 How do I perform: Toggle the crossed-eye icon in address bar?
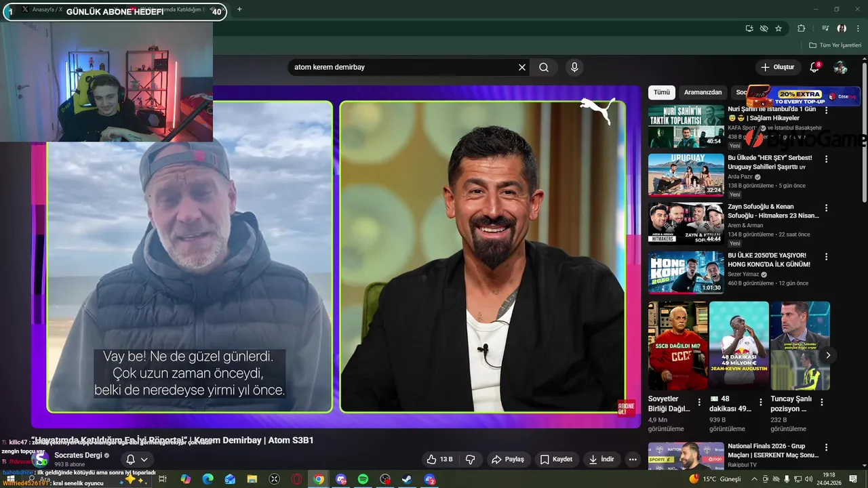[764, 28]
